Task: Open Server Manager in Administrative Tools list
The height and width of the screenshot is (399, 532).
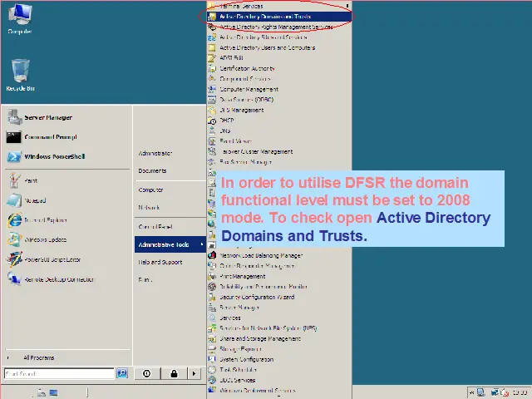Action: coord(279,308)
